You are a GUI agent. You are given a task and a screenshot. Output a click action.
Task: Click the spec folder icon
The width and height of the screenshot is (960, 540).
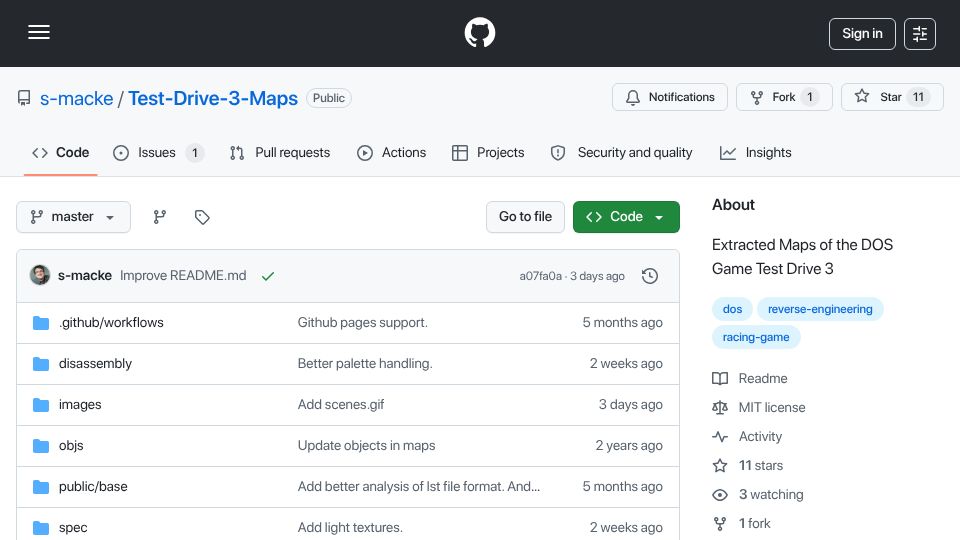pos(41,528)
